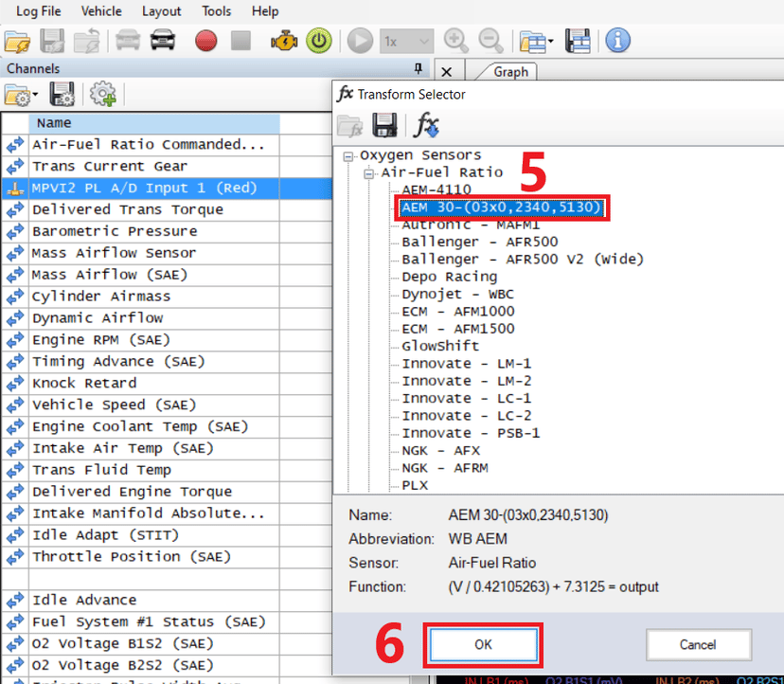Screen dimensions: 784x684
Task: Click icon beside Idle Advance channel
Action: tap(15, 600)
